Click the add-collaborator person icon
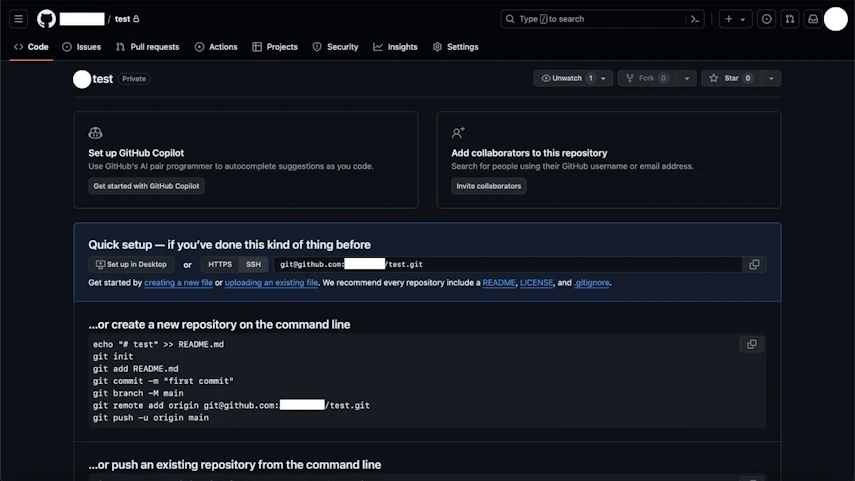The image size is (855, 481). click(458, 133)
